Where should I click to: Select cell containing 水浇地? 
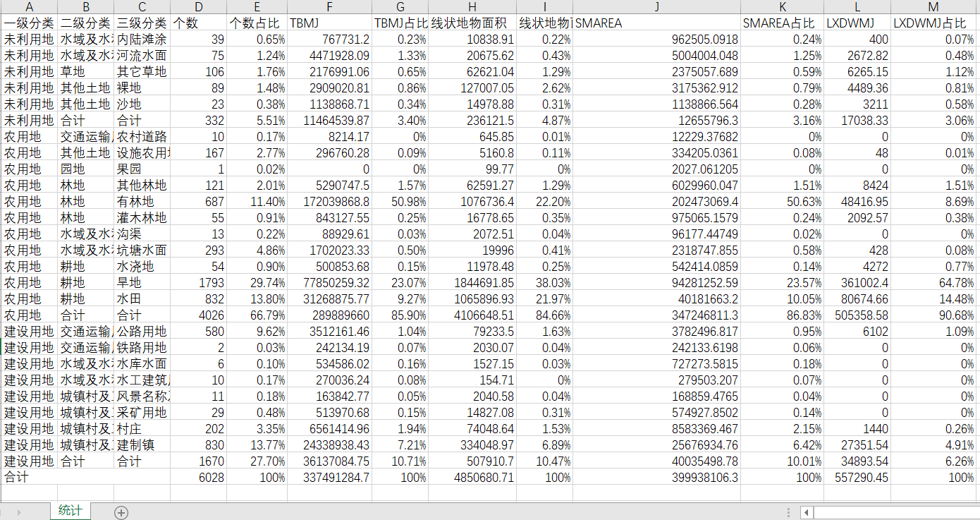(x=142, y=267)
